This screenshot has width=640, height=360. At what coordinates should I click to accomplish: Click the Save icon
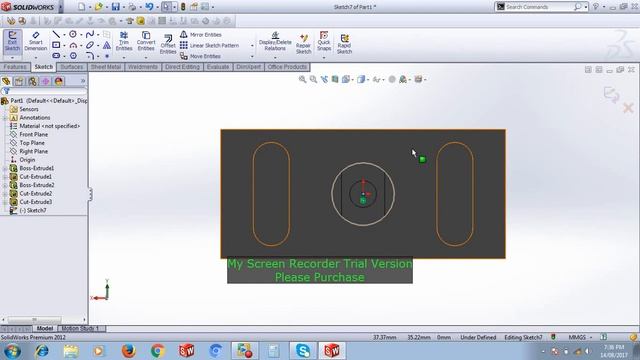116,7
